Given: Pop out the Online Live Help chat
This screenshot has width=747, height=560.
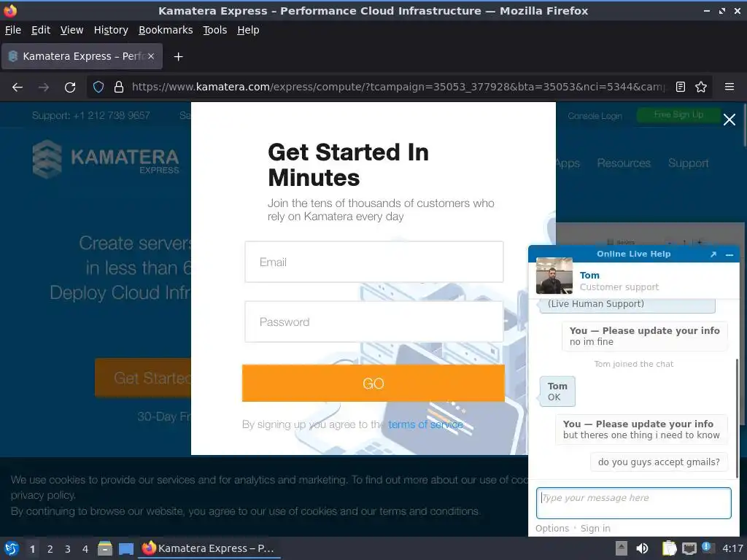Looking at the screenshot, I should [713, 254].
